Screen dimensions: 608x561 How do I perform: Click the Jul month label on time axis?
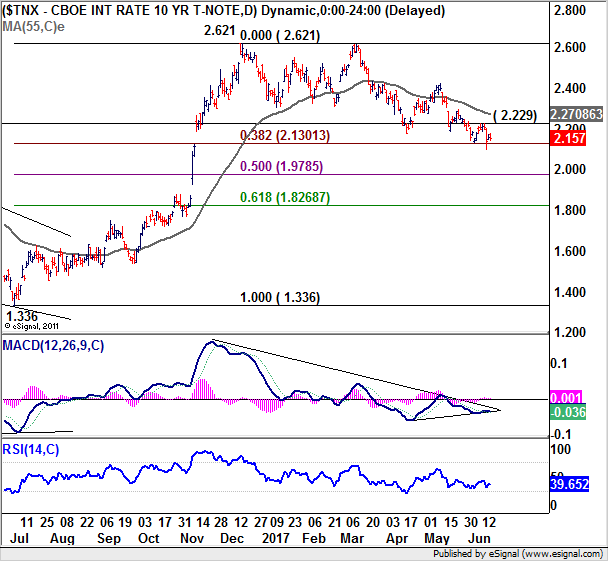[x=19, y=539]
